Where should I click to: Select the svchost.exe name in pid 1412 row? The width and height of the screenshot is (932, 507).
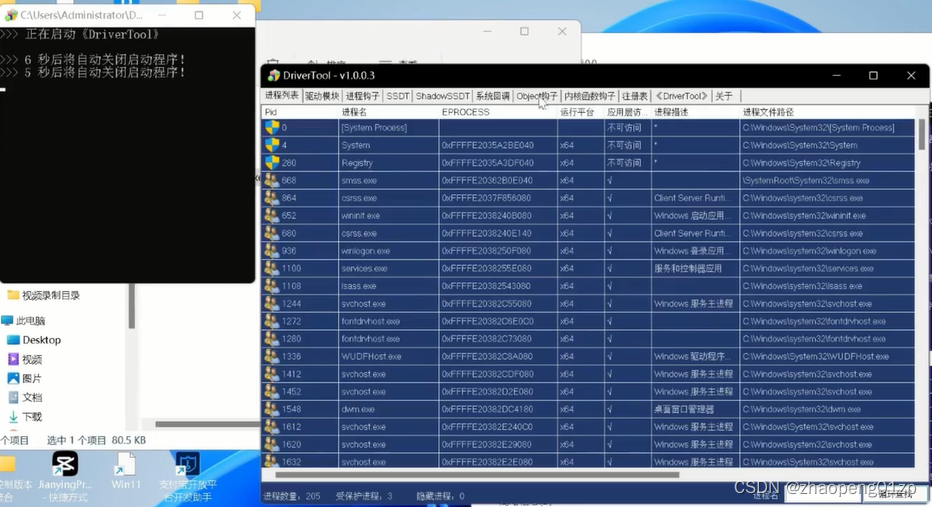coord(363,374)
